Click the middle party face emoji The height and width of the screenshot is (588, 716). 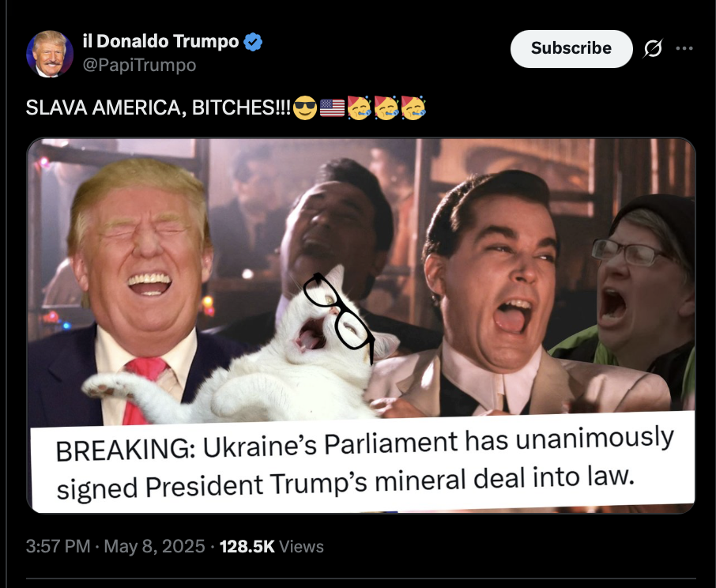[386, 107]
